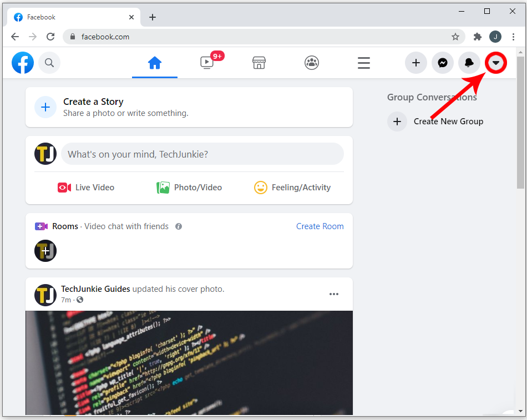This screenshot has width=527, height=420.
Task: Click the Create a Story plus icon
Action: click(45, 107)
